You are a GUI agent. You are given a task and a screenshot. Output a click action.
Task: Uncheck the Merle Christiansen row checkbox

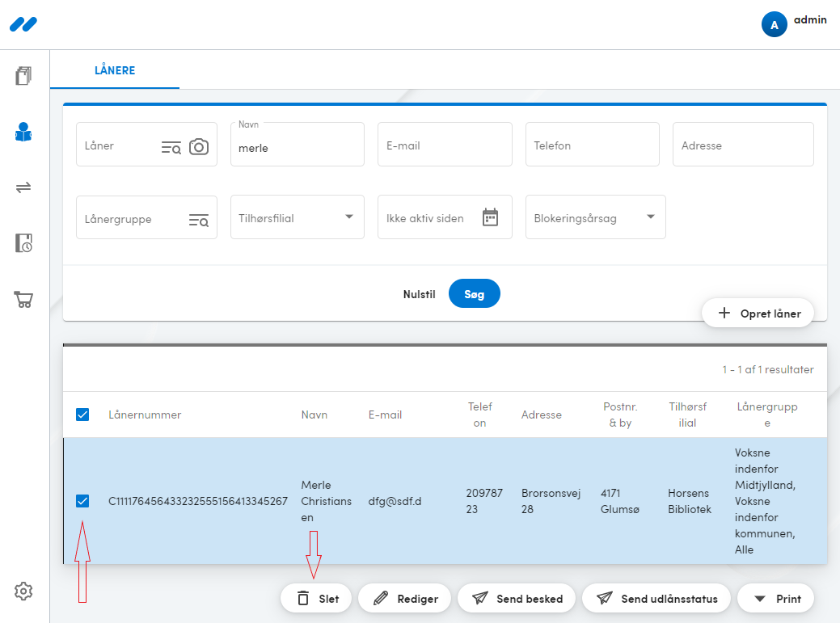click(x=82, y=501)
